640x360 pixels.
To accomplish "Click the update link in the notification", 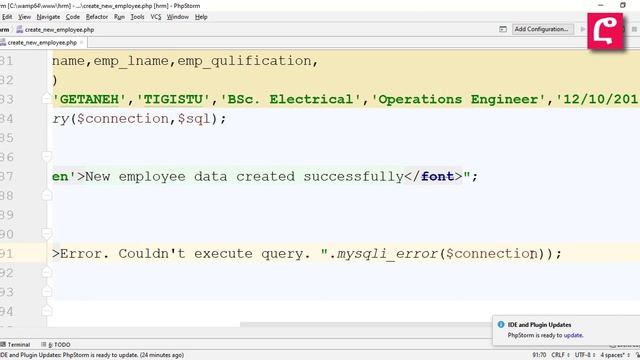I will click(573, 335).
